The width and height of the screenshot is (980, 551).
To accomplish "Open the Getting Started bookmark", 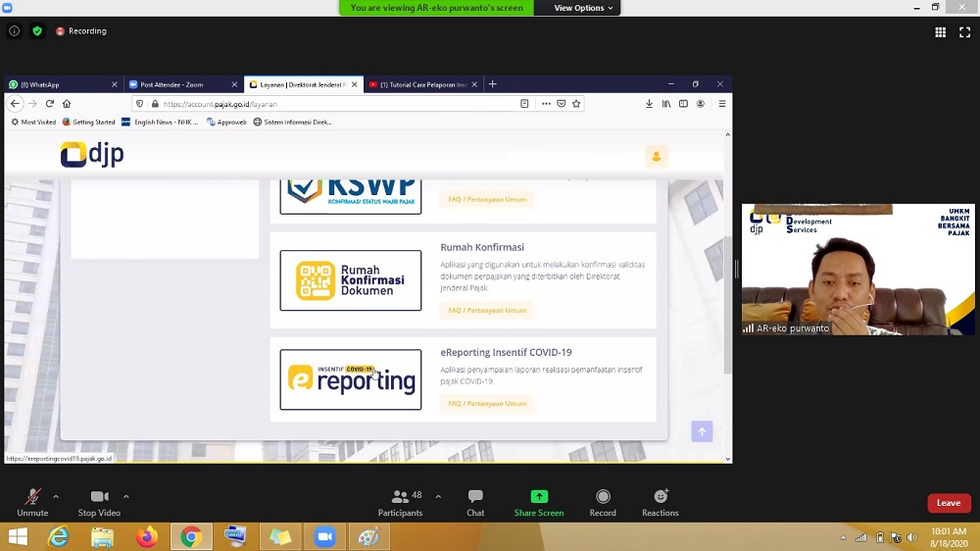I will [89, 122].
